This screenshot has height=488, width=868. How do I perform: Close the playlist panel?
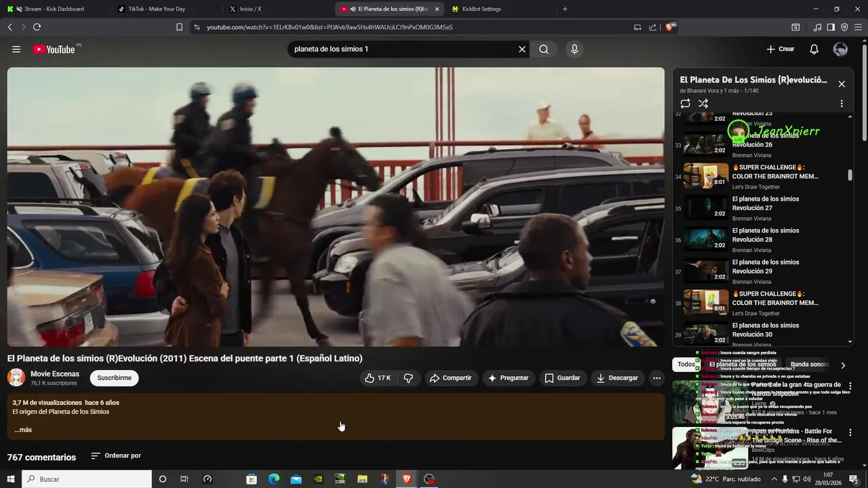pos(842,84)
